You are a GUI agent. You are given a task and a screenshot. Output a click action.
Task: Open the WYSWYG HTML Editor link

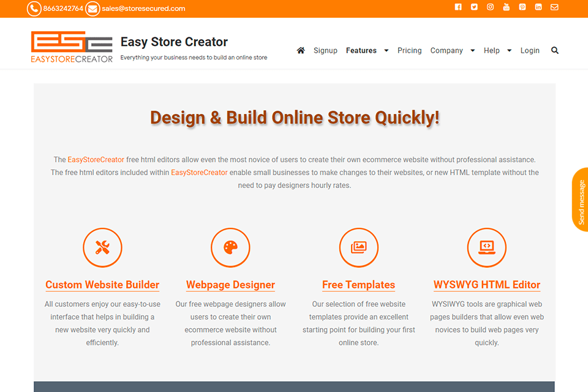click(x=487, y=285)
